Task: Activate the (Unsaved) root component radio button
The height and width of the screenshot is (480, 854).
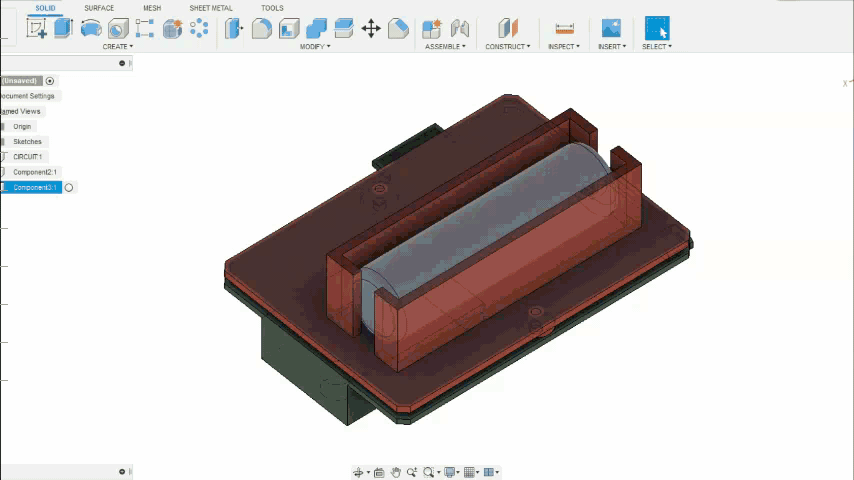Action: [50, 81]
